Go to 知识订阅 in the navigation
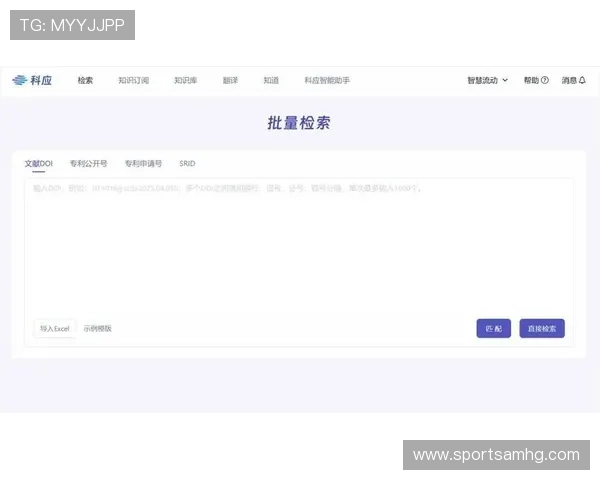This screenshot has width=600, height=480. [133, 80]
